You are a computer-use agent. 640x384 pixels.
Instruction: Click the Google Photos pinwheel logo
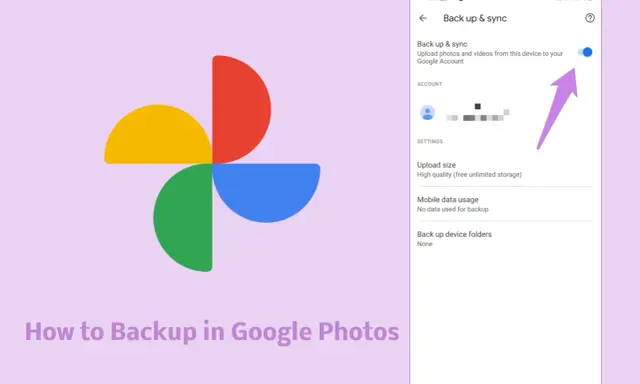pyautogui.click(x=212, y=163)
